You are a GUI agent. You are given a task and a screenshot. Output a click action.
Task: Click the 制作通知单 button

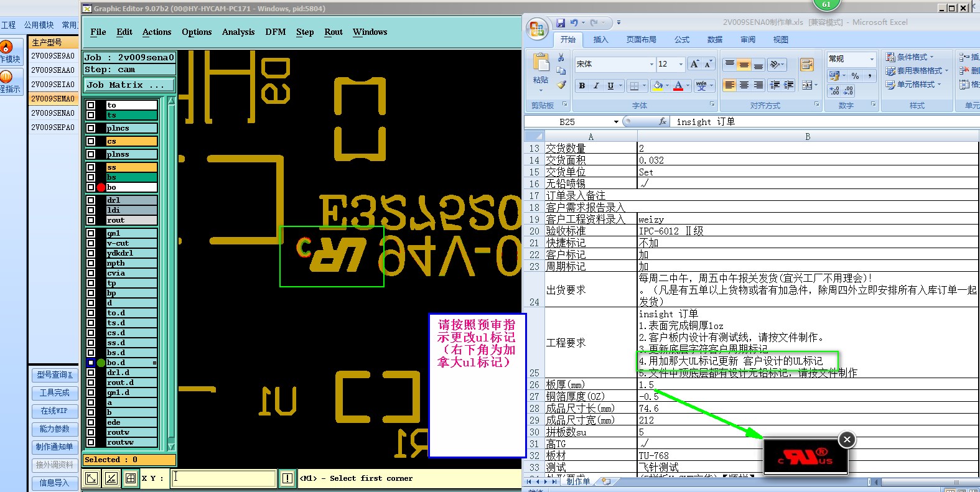(x=55, y=447)
